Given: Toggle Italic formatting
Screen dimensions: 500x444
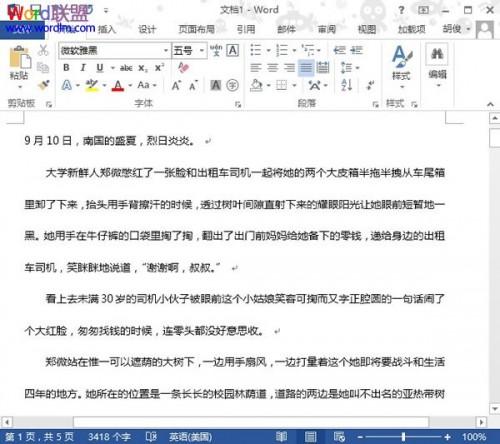Looking at the screenshot, I should click(x=83, y=68).
